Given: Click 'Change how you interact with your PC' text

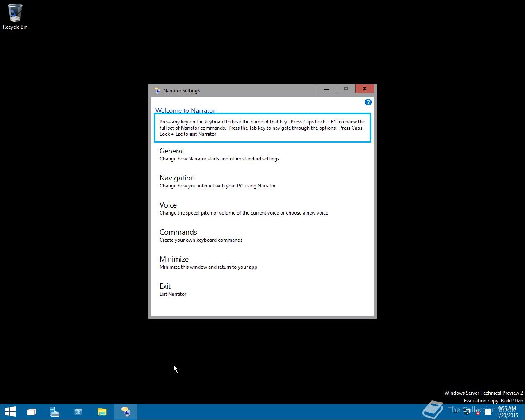Looking at the screenshot, I should 217,186.
